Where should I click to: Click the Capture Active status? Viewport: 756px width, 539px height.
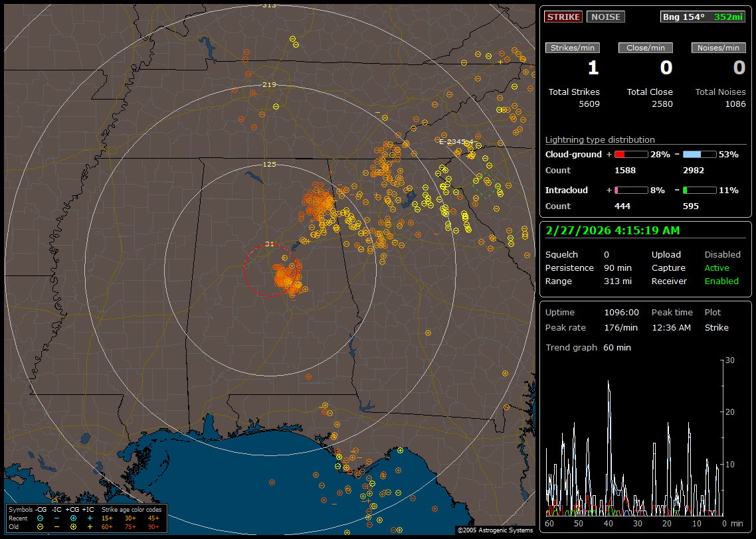pos(717,268)
